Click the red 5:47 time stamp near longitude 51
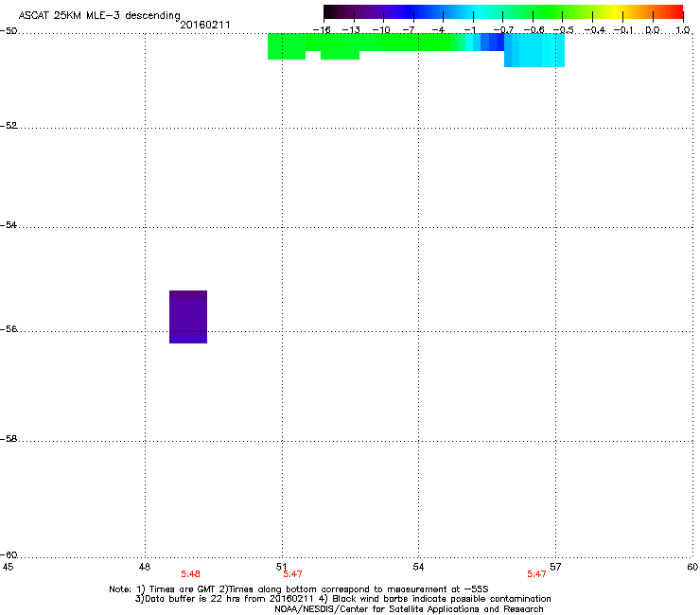Image resolution: width=700 pixels, height=615 pixels. pos(293,574)
